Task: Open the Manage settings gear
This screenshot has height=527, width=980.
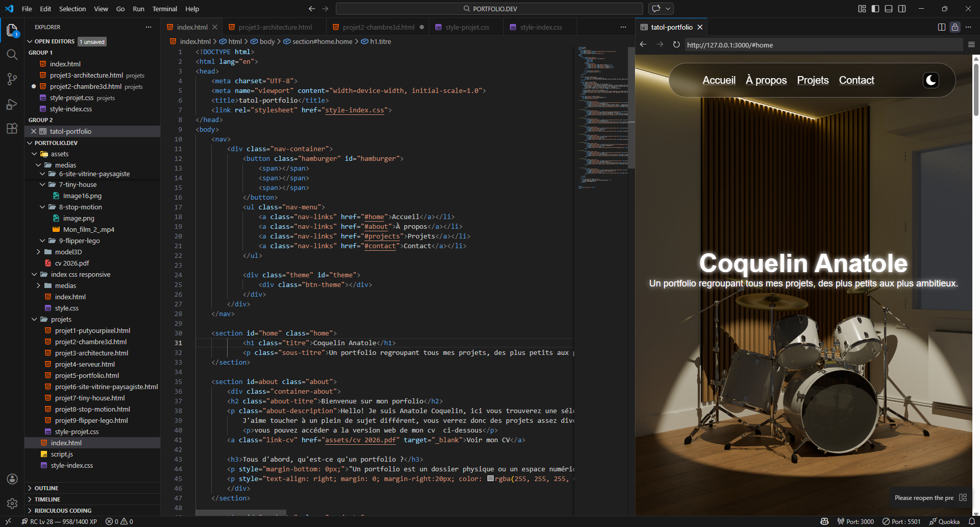Action: (x=12, y=504)
